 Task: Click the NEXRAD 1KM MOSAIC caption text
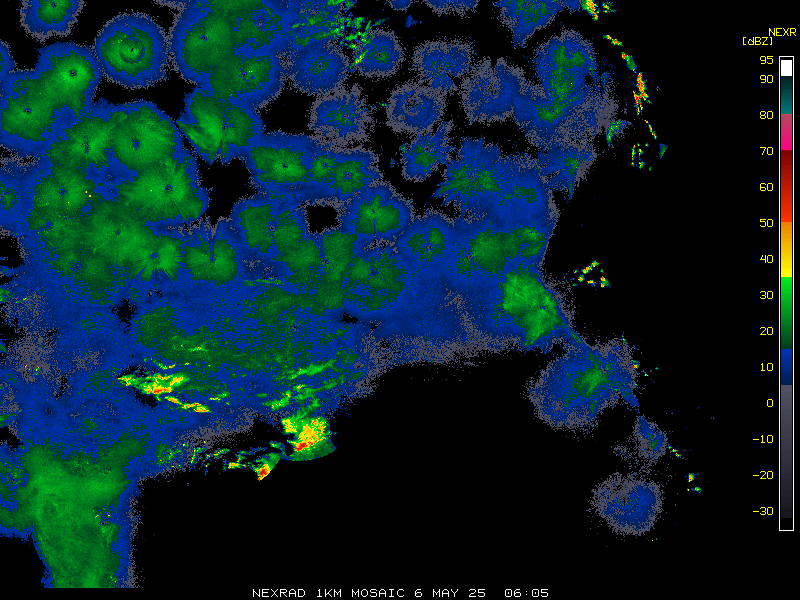(x=328, y=593)
